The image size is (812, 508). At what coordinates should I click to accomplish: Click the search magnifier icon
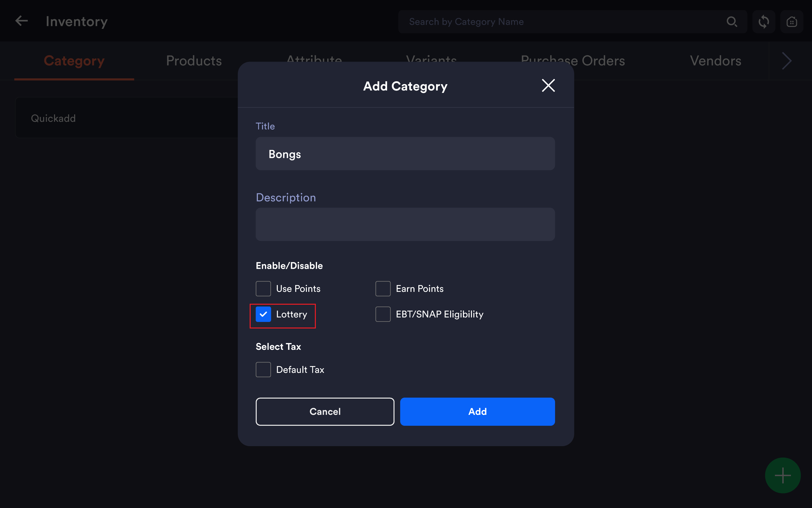click(x=732, y=22)
